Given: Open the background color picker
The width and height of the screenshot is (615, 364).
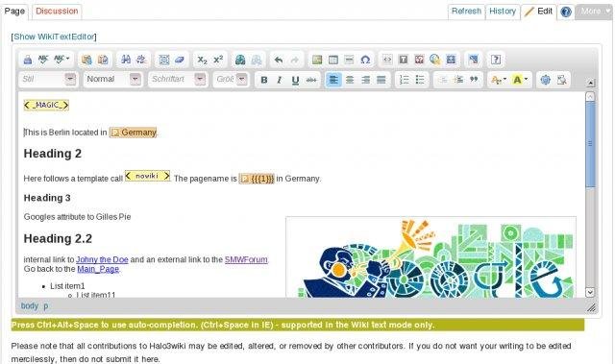Looking at the screenshot, I should (520, 80).
